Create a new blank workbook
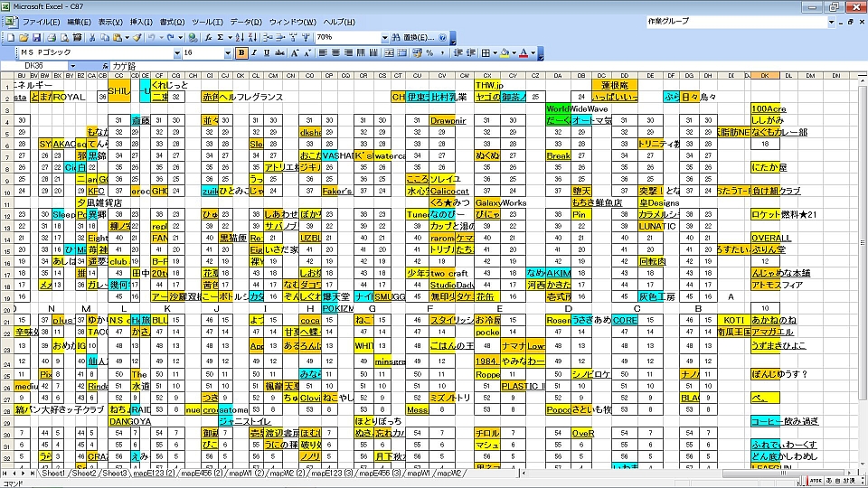 (10, 38)
